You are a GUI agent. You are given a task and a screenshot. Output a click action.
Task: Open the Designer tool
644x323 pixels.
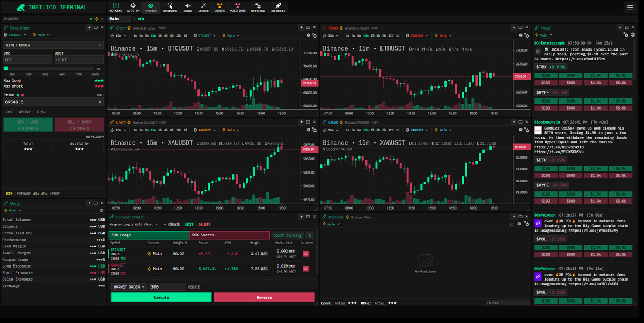coord(170,7)
